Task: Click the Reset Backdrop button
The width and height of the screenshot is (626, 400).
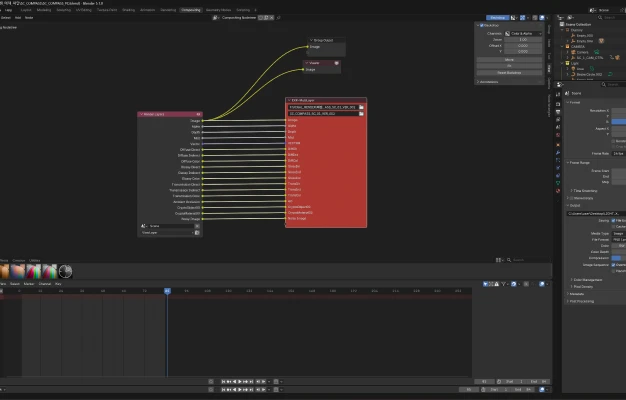Action: click(509, 73)
